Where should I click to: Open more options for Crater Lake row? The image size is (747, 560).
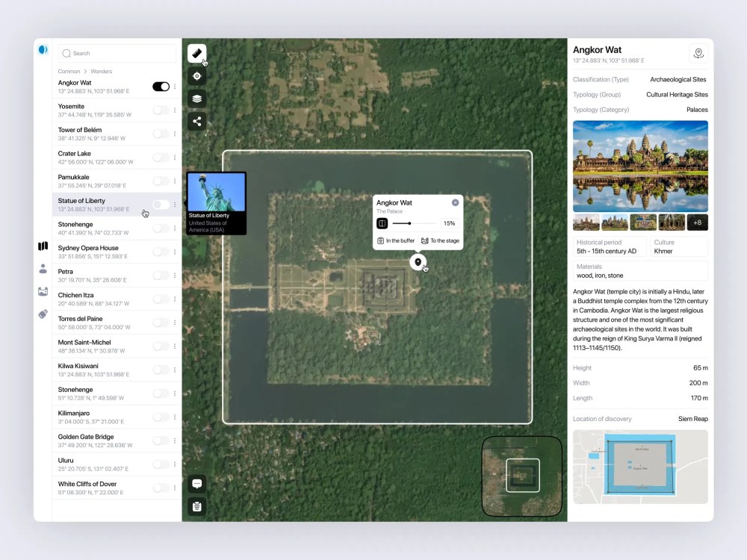point(175,157)
